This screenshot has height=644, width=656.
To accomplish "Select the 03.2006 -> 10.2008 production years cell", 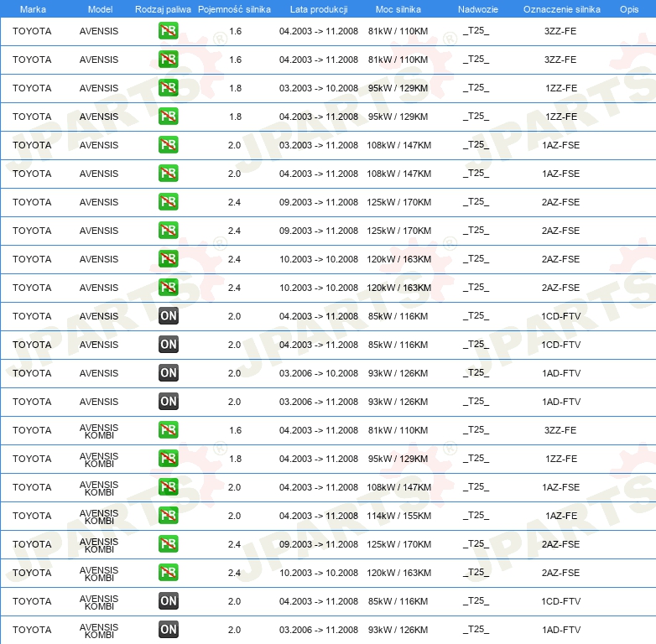I will coord(319,373).
